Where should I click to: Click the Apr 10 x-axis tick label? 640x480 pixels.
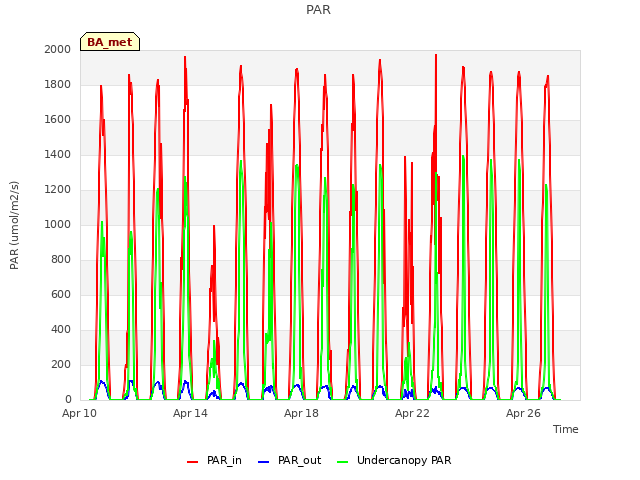tap(79, 413)
